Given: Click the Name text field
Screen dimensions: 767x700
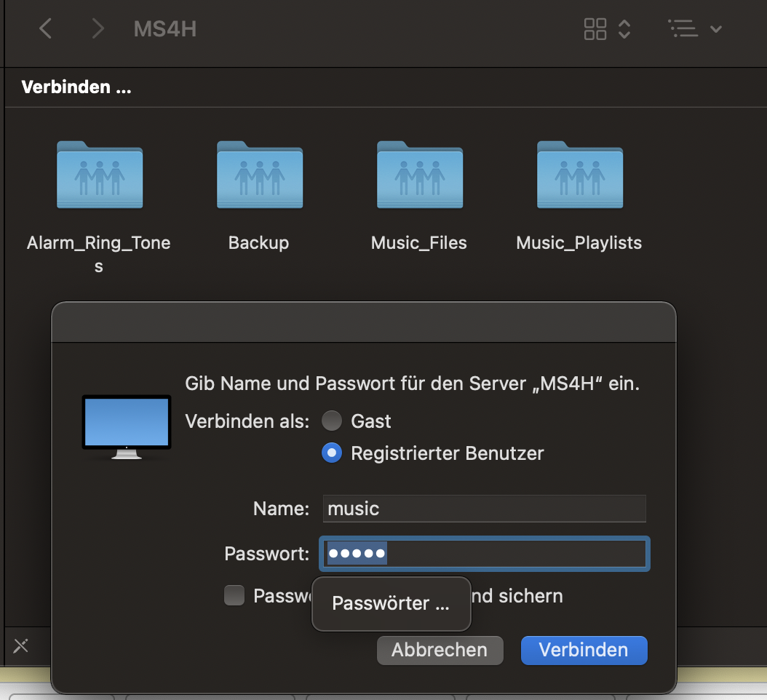Looking at the screenshot, I should click(484, 508).
